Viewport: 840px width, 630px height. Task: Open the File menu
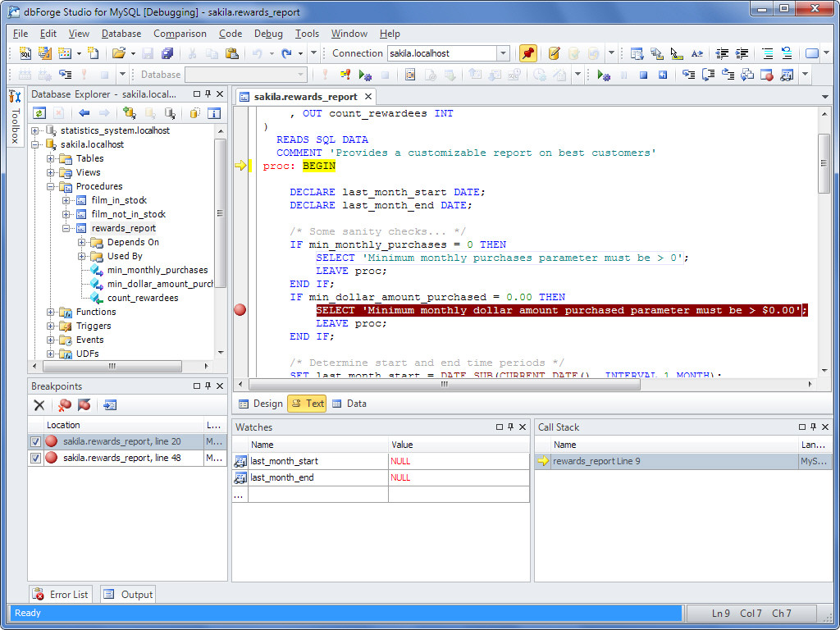click(x=21, y=33)
